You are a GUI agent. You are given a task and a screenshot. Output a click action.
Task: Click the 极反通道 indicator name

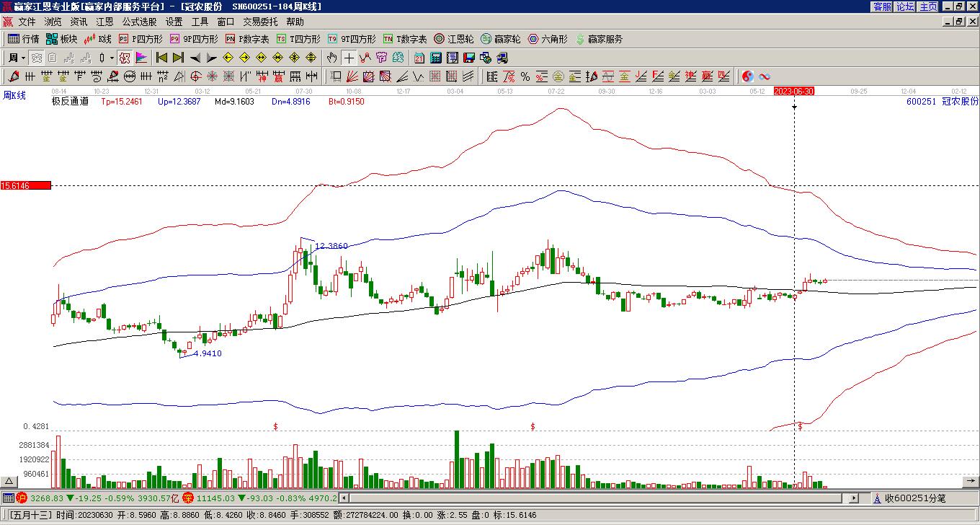coord(70,102)
